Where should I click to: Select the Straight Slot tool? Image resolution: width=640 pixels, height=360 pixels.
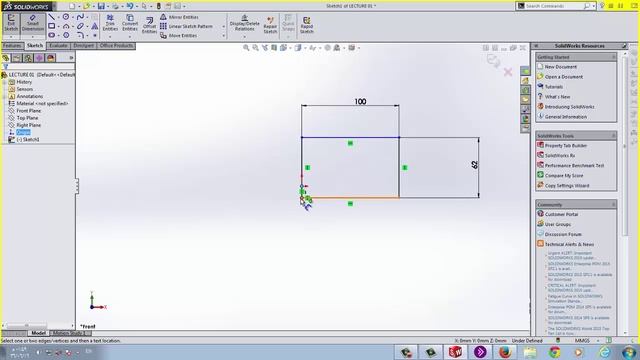point(52,35)
